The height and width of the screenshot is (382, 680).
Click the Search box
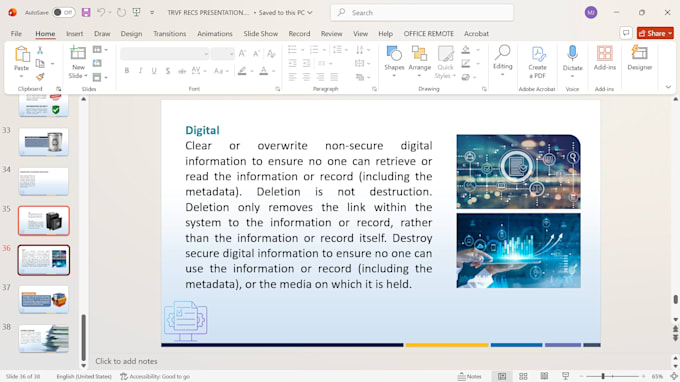pos(422,13)
